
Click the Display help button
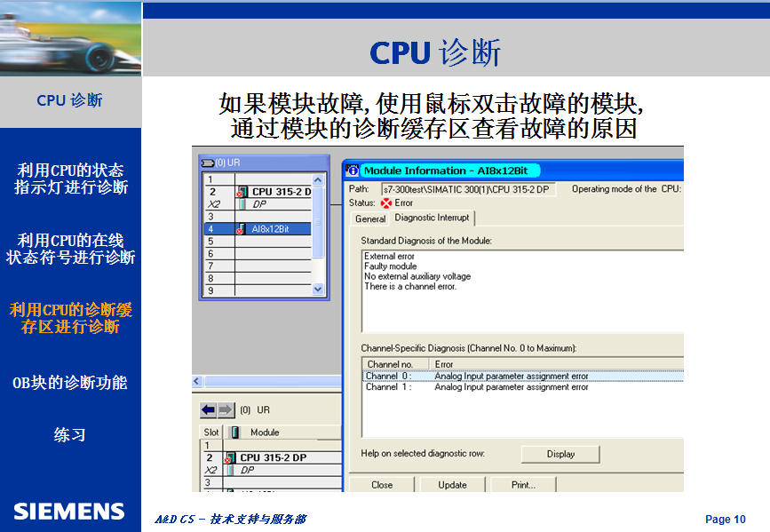click(560, 455)
